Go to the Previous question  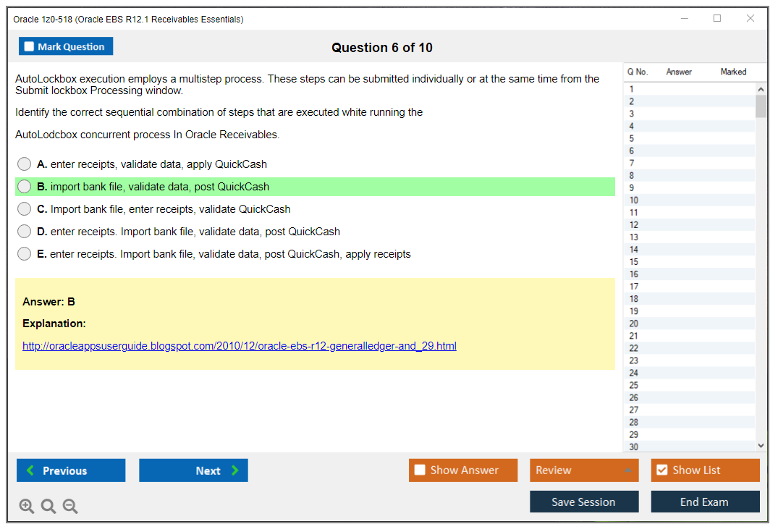(x=71, y=470)
